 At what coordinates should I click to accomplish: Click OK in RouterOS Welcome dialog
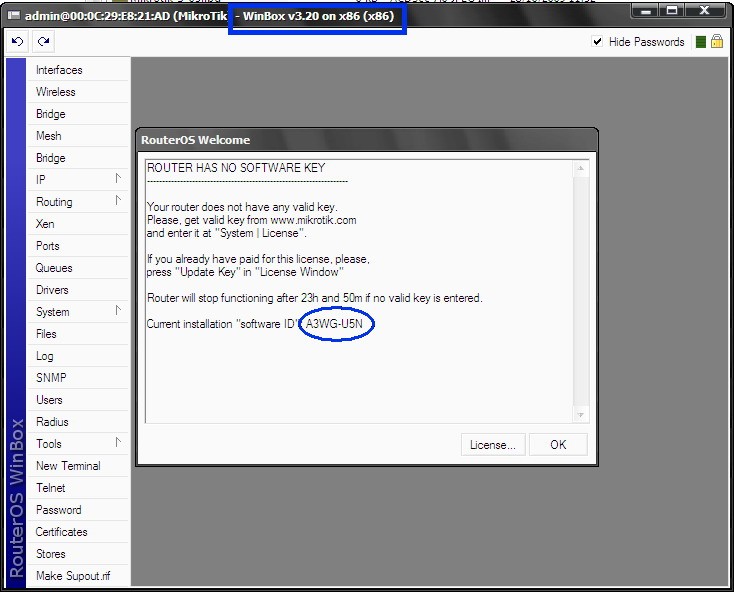point(558,445)
